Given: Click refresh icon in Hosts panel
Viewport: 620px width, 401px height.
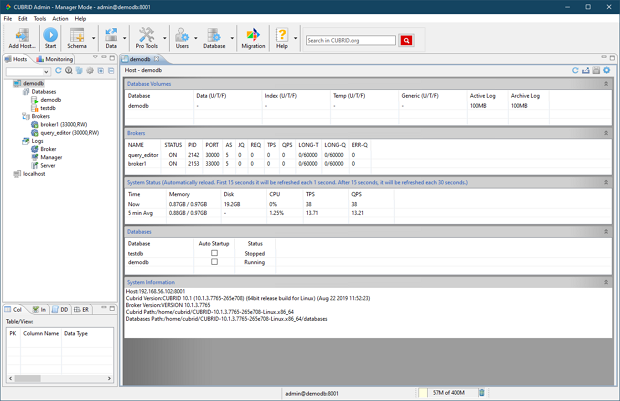Looking at the screenshot, I should pos(59,71).
